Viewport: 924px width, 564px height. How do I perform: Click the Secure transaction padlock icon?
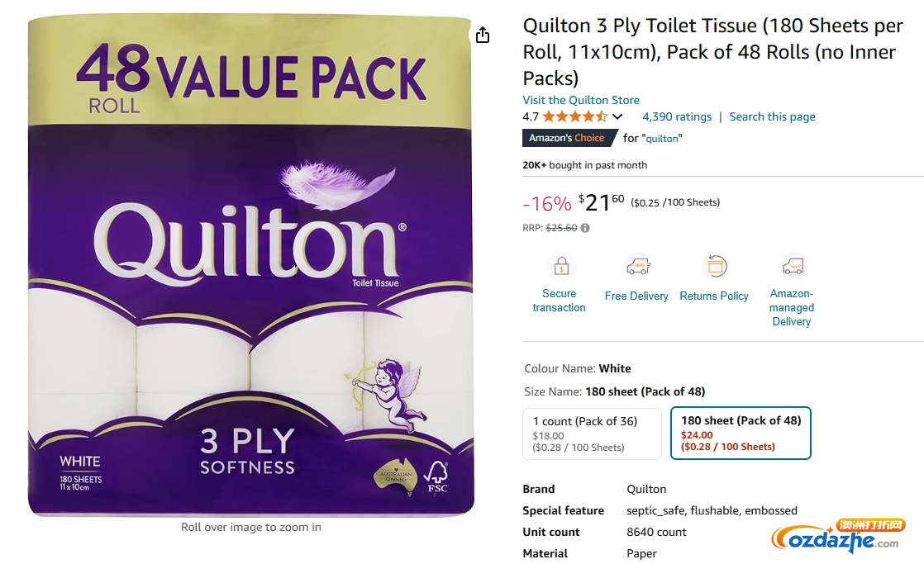[561, 266]
